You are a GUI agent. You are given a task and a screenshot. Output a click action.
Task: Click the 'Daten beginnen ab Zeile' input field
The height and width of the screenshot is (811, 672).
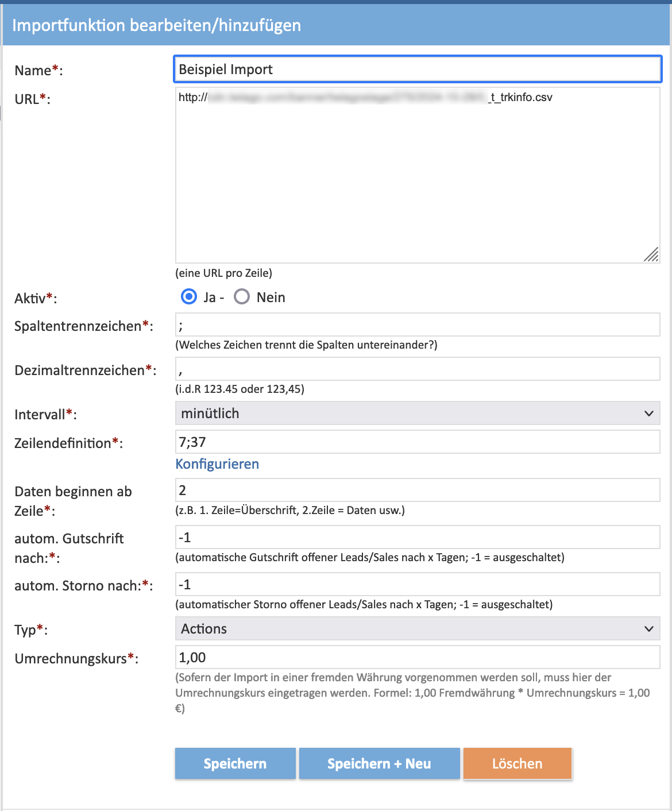click(417, 491)
